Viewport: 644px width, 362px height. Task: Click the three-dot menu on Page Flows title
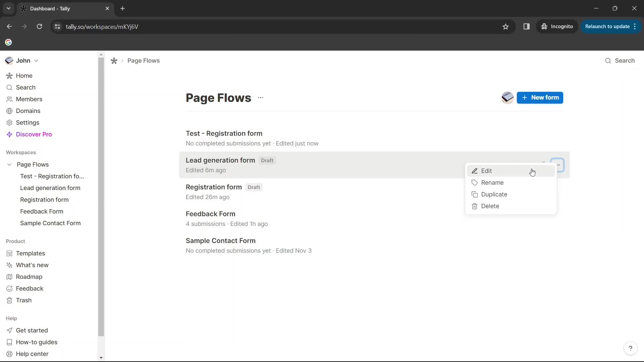pos(261,98)
